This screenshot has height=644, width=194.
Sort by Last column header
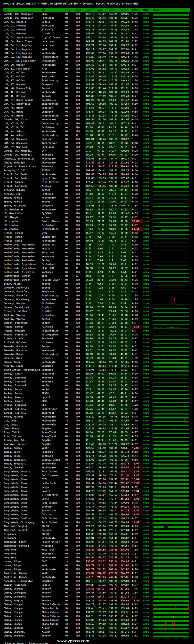(x=89, y=10)
